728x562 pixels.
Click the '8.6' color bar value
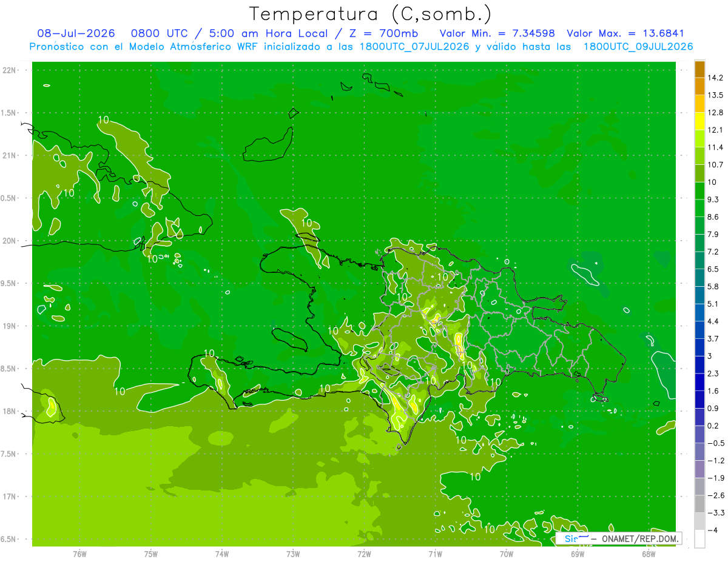713,216
